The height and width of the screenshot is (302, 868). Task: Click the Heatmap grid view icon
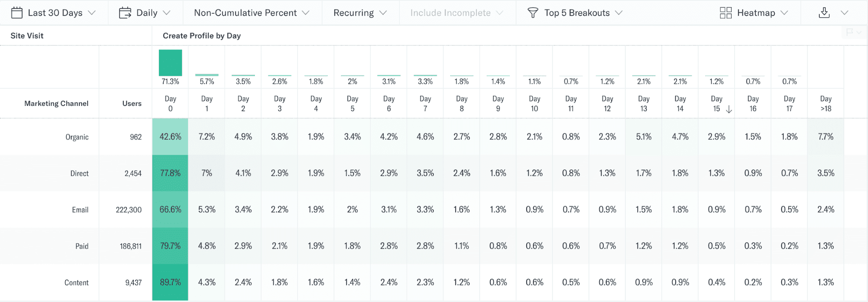tap(725, 13)
